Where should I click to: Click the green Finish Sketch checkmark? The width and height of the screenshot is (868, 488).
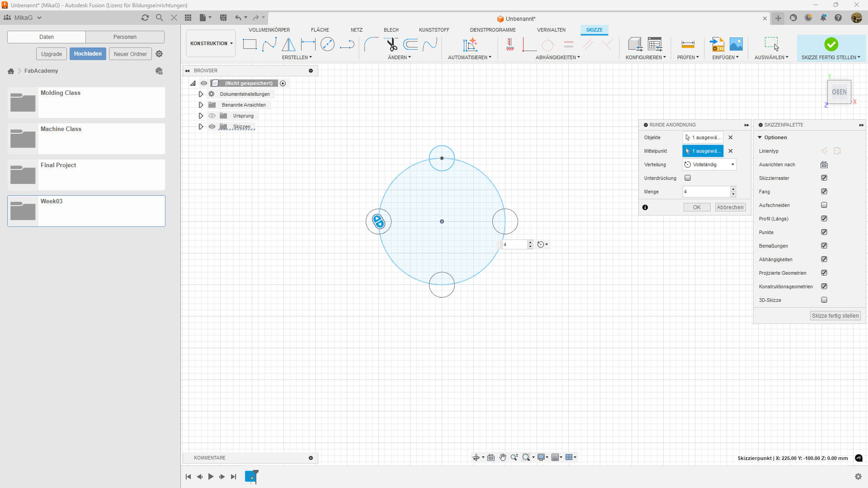831,44
